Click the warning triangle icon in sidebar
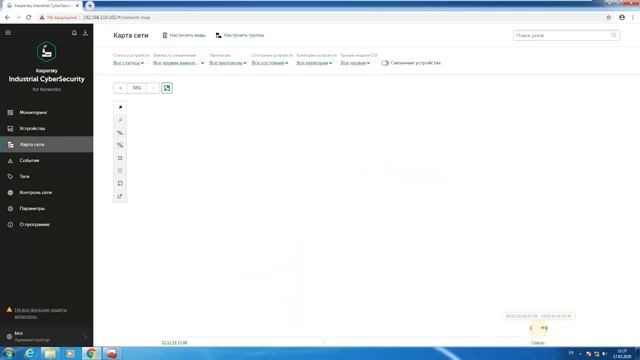Viewport: 640px width, 360px height. pyautogui.click(x=9, y=310)
